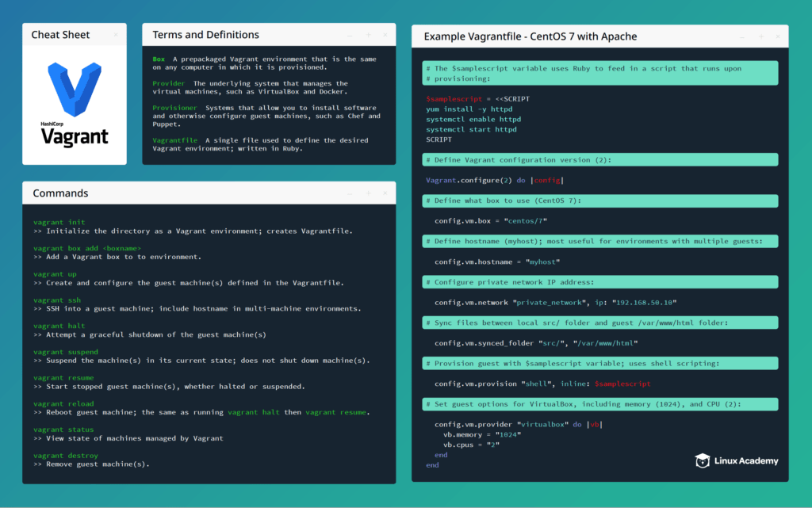Click the comment 'Configure private network IP address:'

tap(600, 282)
